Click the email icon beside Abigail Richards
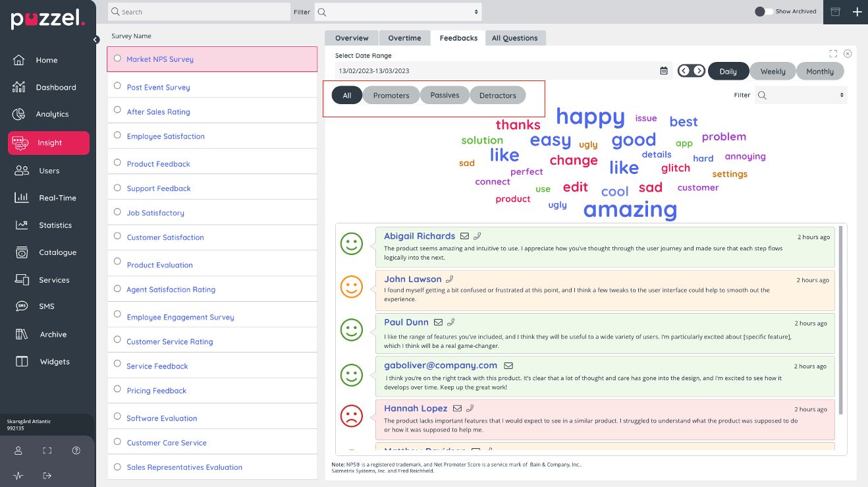Screen dimensions: 868x487 click(x=464, y=236)
